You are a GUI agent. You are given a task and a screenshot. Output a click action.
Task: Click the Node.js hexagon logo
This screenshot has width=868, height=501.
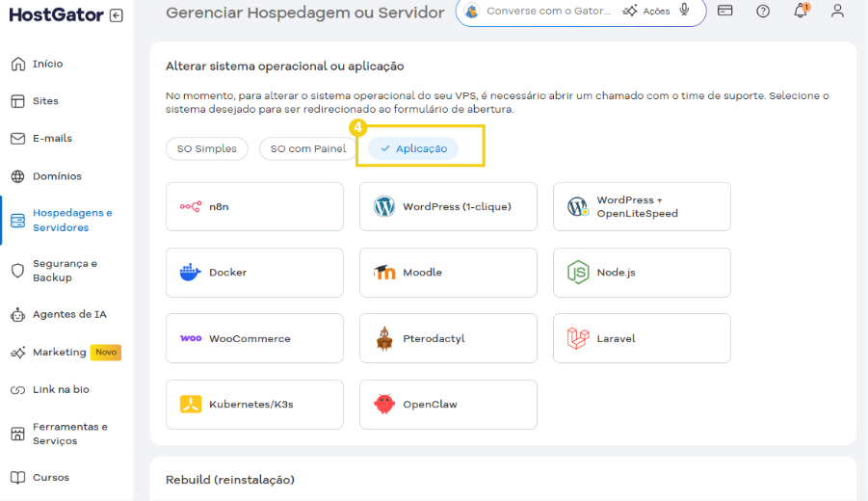coord(578,273)
